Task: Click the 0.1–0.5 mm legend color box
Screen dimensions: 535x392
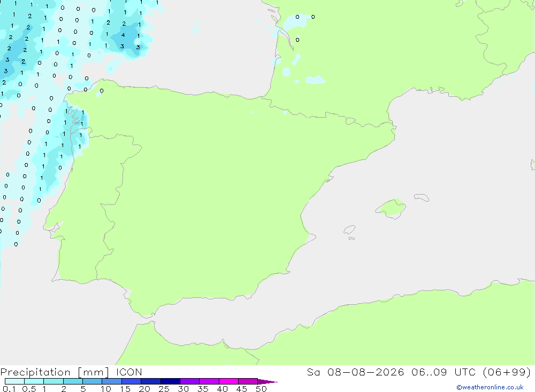Action: coord(14,381)
